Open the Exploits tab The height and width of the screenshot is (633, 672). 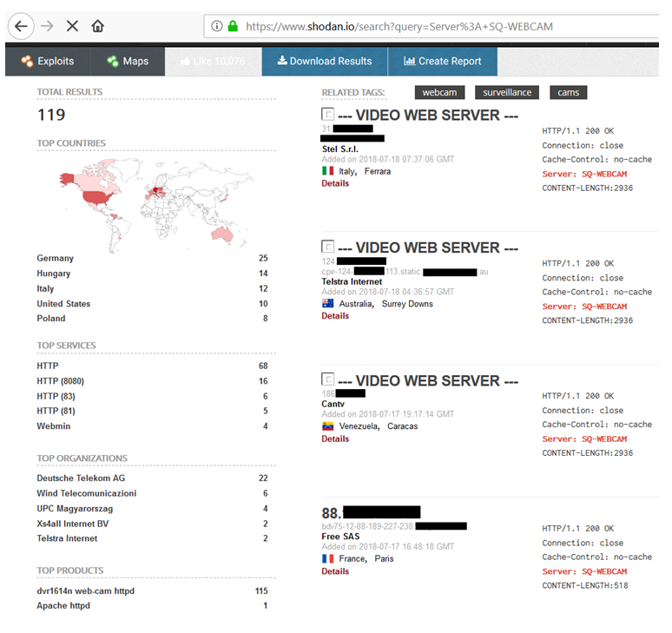(x=49, y=62)
